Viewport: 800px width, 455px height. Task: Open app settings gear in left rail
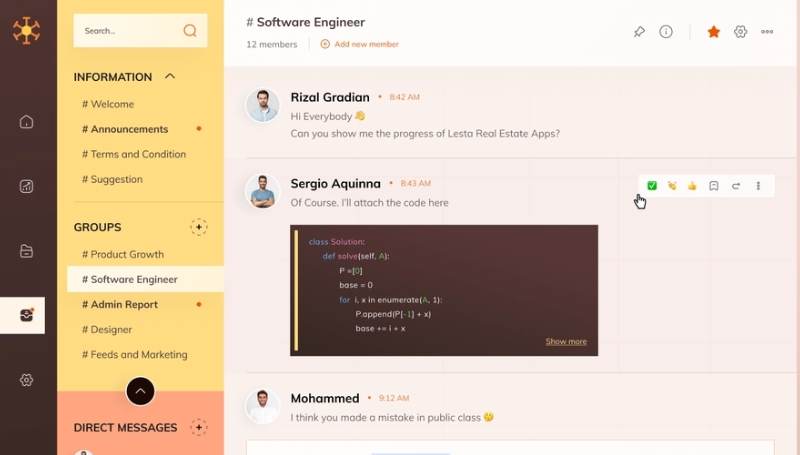(x=27, y=380)
